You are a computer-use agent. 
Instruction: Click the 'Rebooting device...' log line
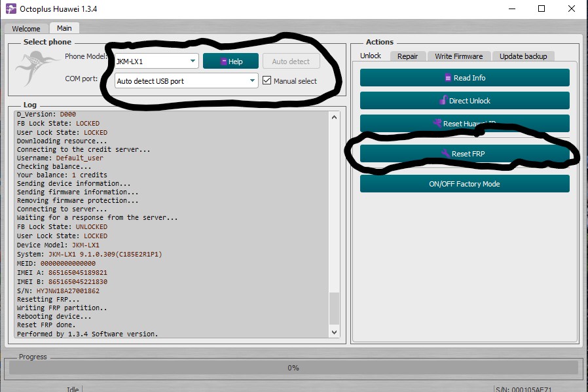tap(54, 316)
